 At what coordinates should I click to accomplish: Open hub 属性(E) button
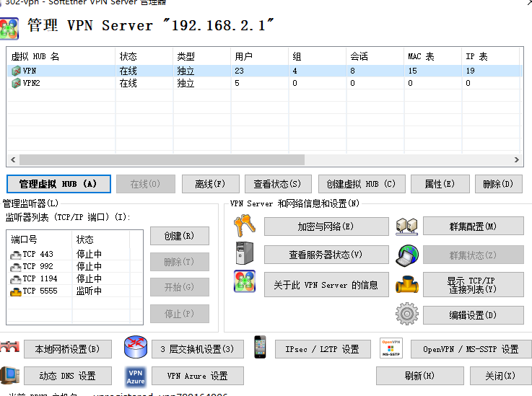point(440,184)
